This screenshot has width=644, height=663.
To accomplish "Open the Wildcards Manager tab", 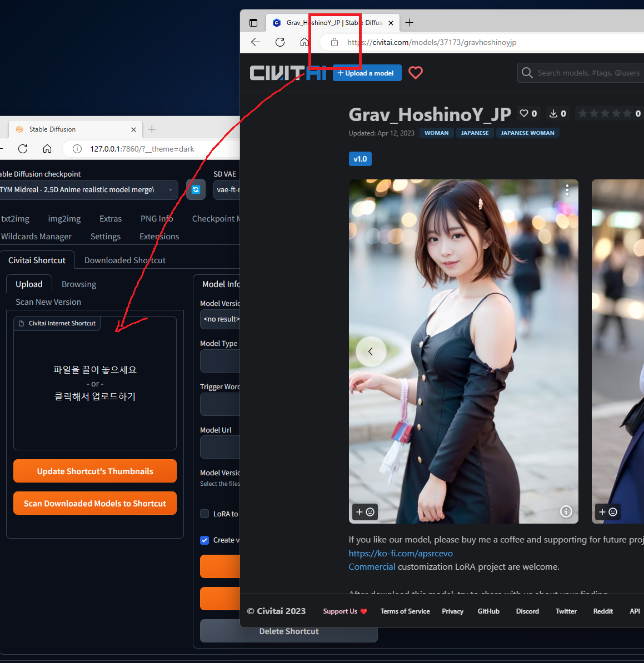I will click(36, 237).
